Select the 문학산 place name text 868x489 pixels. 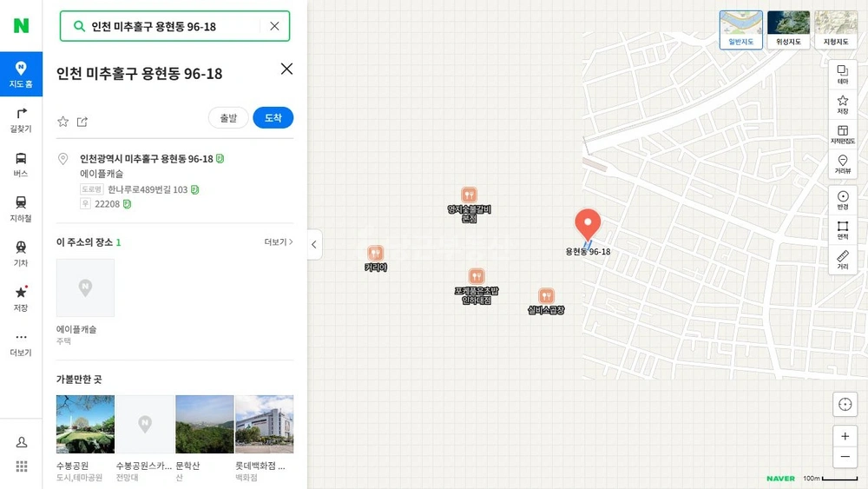point(187,466)
